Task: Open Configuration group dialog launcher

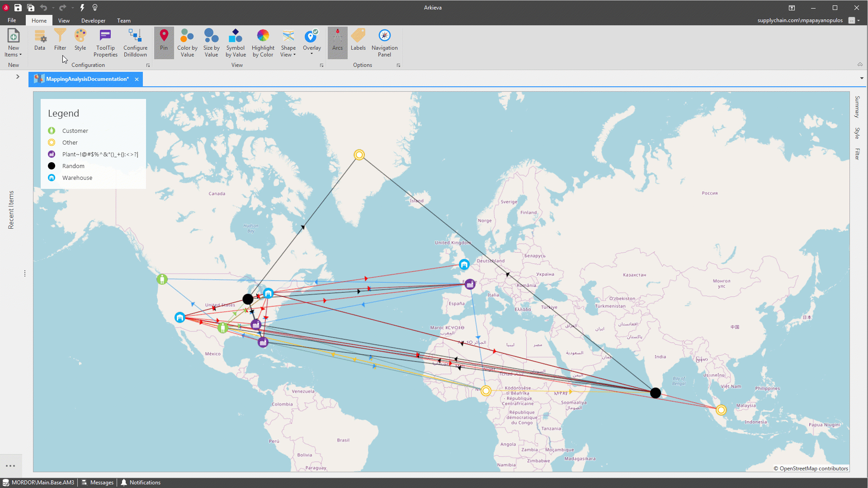Action: [148, 66]
